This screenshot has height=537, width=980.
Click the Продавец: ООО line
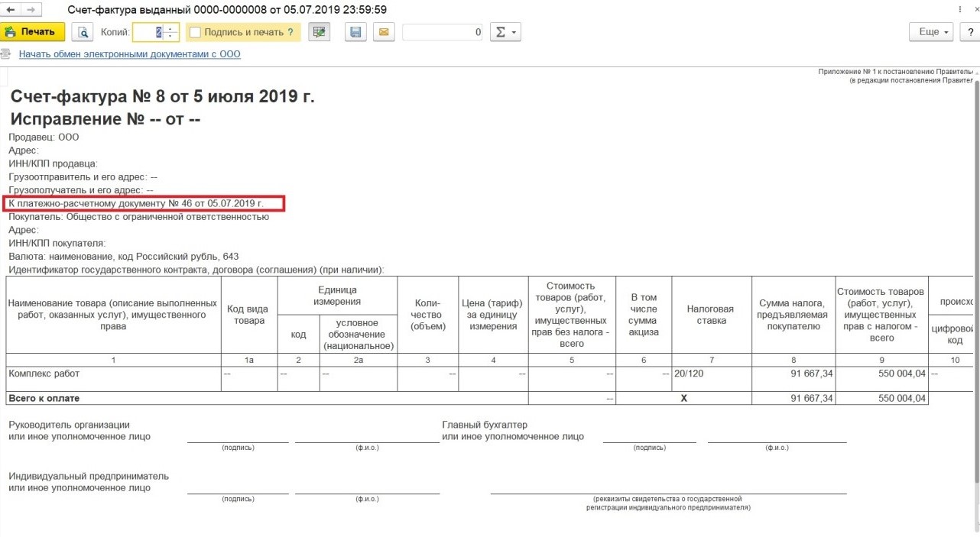click(44, 137)
